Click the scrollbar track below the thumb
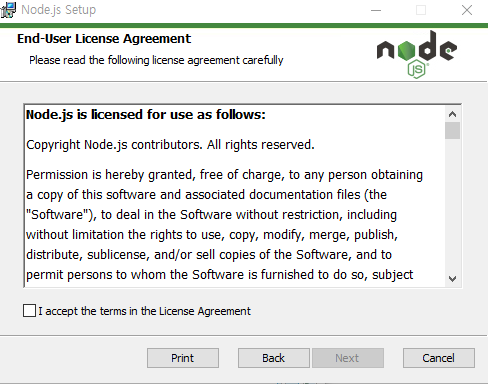This screenshot has width=488, height=384. coord(452,205)
